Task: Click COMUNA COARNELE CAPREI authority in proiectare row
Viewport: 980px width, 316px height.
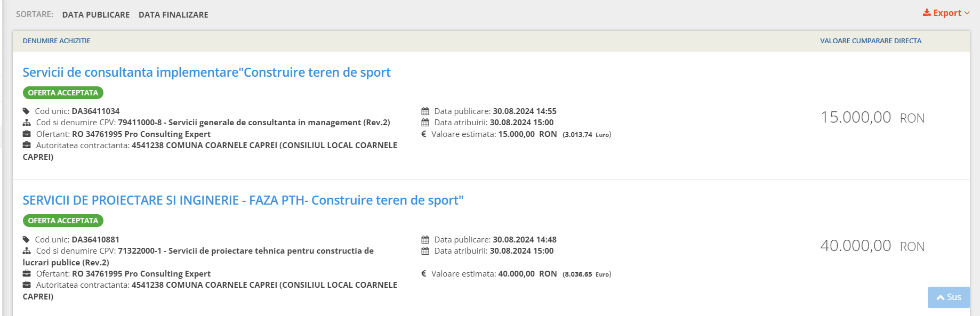Action: coord(210,290)
